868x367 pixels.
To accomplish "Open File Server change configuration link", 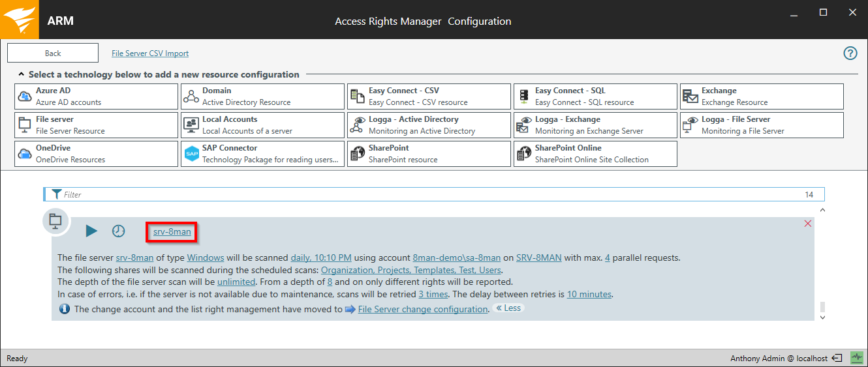I will 423,309.
